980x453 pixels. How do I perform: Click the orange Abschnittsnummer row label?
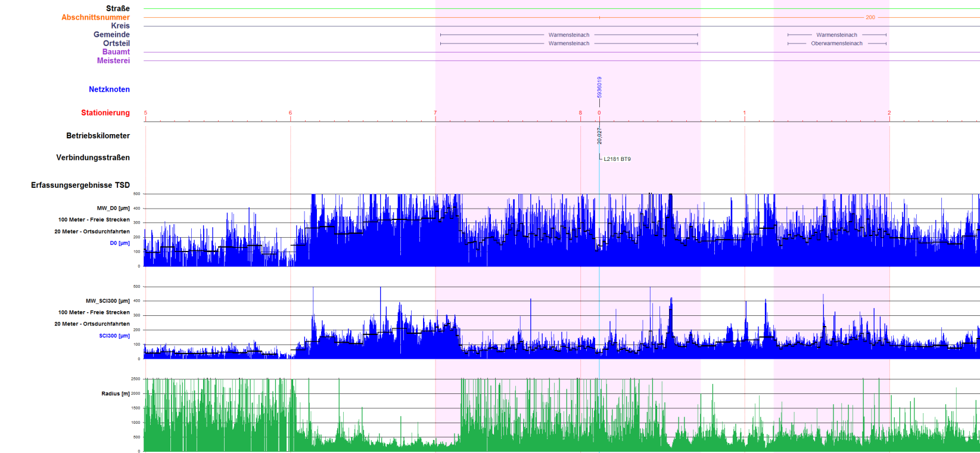(95, 17)
